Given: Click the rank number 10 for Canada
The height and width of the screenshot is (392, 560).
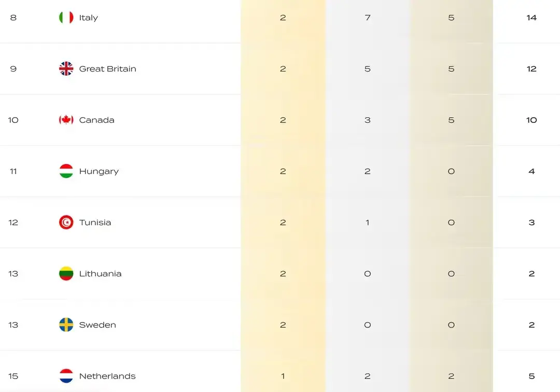Looking at the screenshot, I should (13, 120).
